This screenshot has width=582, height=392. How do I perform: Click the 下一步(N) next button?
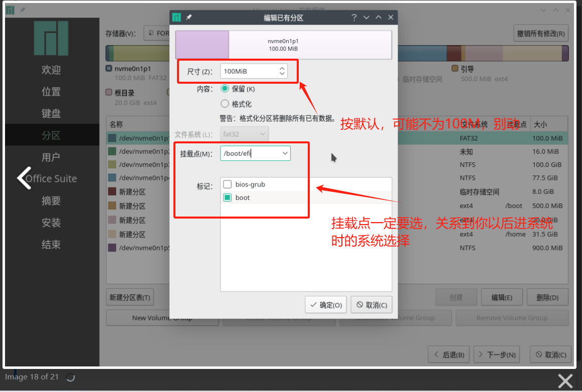496,354
